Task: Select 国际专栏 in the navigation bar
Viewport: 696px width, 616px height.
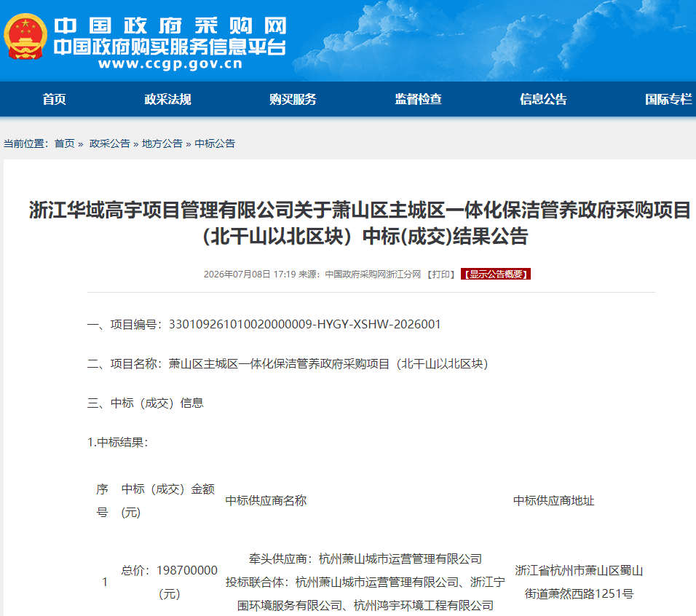Action: tap(668, 99)
